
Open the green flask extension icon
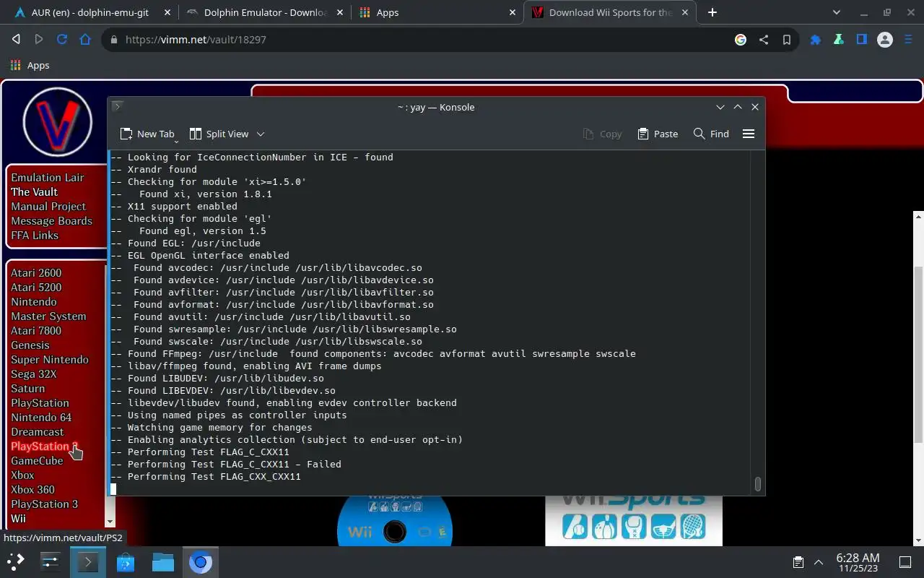coord(839,40)
